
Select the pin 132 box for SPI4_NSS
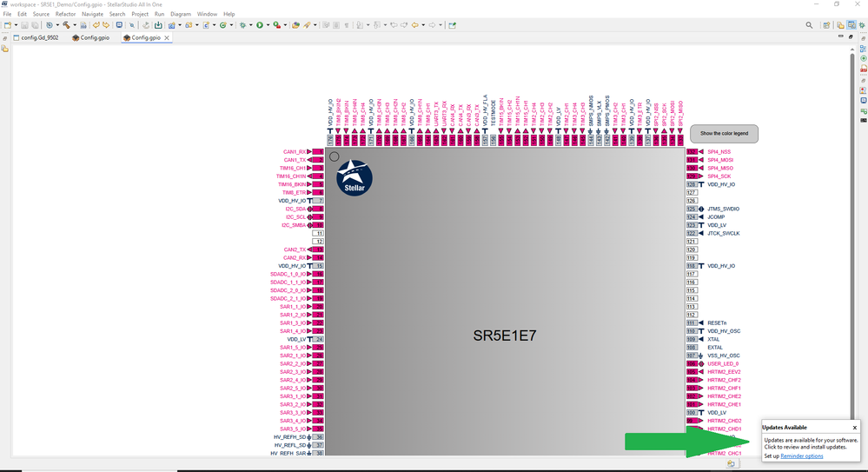pyautogui.click(x=692, y=152)
